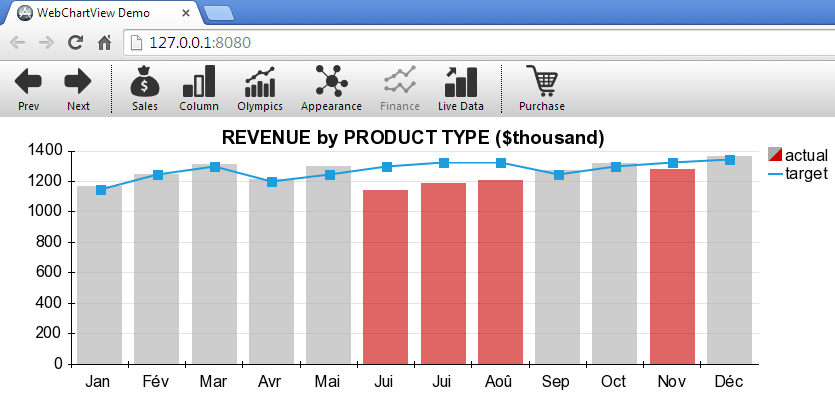This screenshot has width=835, height=416.
Task: Open the Sales money bag demo
Action: [145, 82]
